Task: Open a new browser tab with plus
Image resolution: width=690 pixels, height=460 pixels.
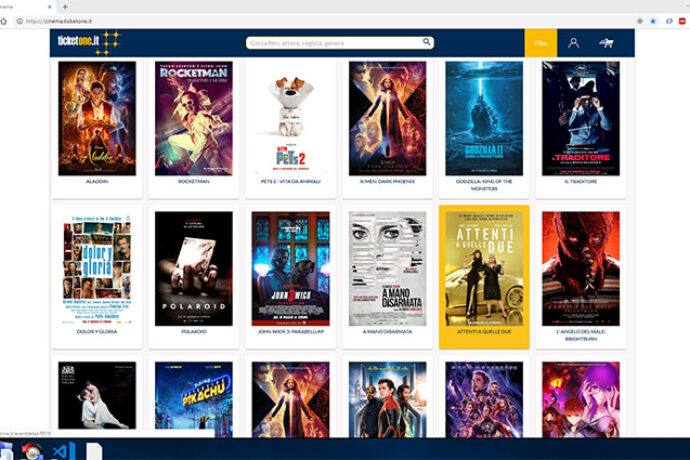Action: click(65, 7)
